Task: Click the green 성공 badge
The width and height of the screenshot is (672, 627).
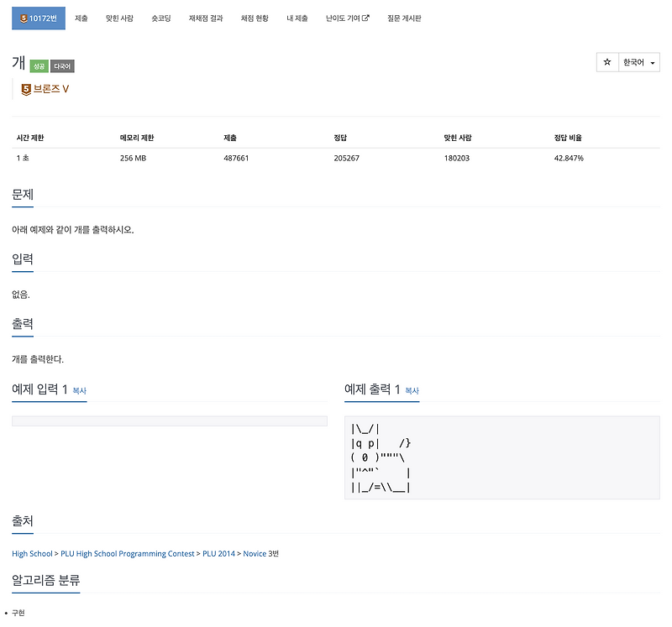Action: tap(39, 66)
